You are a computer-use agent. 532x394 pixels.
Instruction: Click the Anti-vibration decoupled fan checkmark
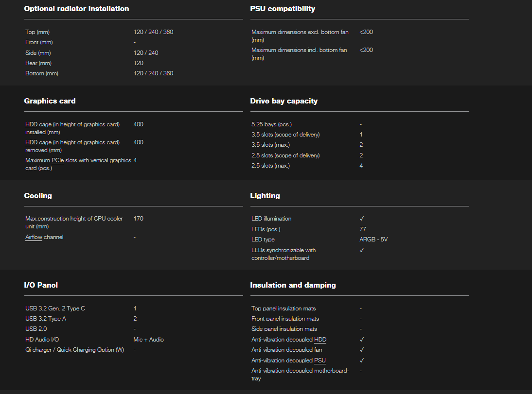pos(362,350)
